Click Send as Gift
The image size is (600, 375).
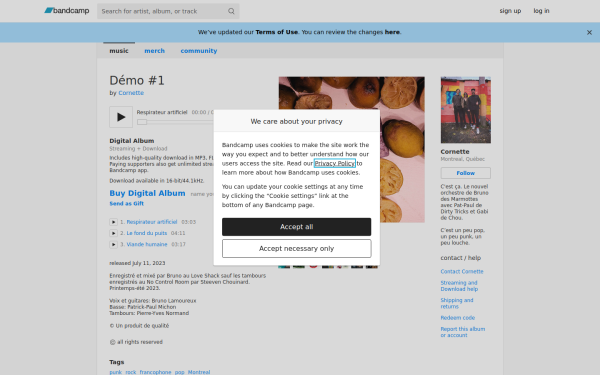(x=127, y=204)
